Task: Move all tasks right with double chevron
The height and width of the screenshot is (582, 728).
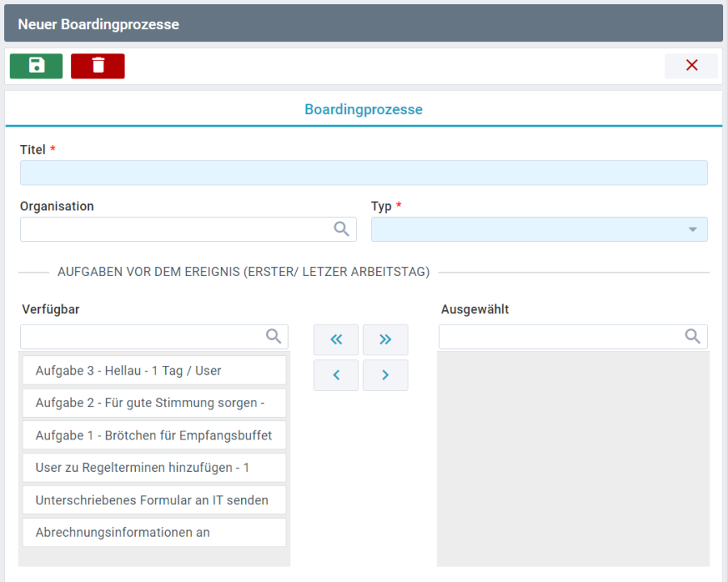Action: [385, 340]
